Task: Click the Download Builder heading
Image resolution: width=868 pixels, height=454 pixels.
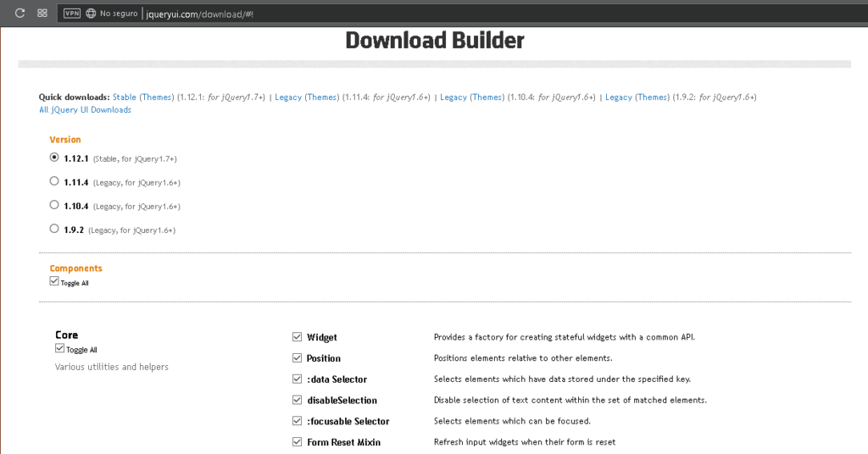Action: pos(435,41)
